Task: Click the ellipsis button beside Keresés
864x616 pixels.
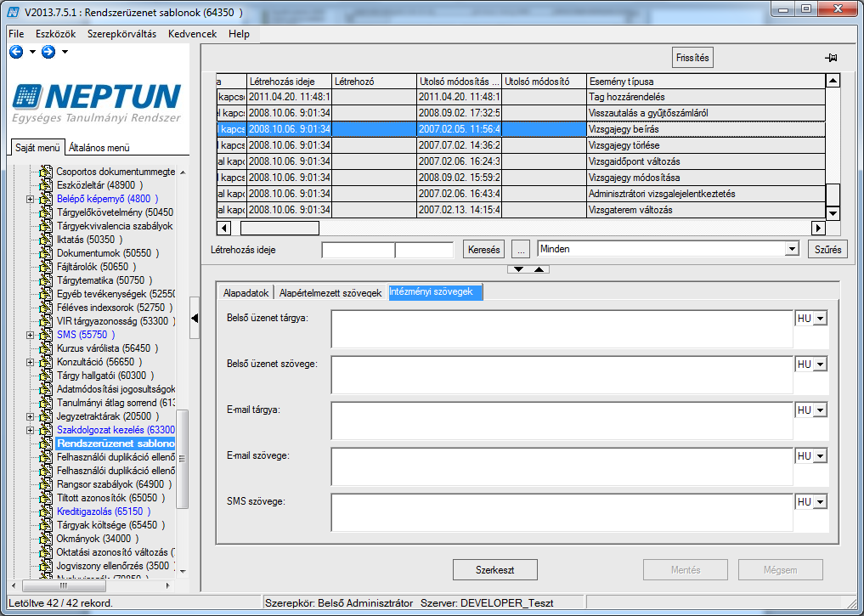Action: pos(521,250)
